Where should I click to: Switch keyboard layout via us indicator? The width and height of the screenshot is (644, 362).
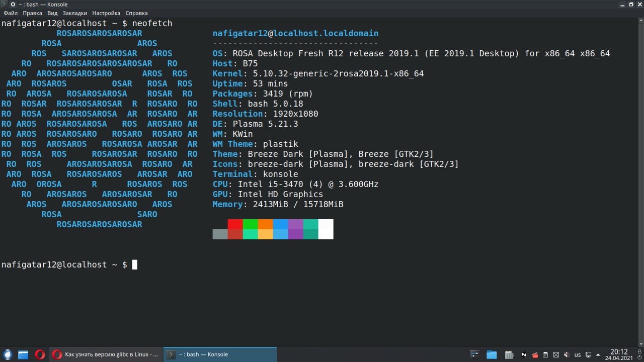[x=578, y=354]
